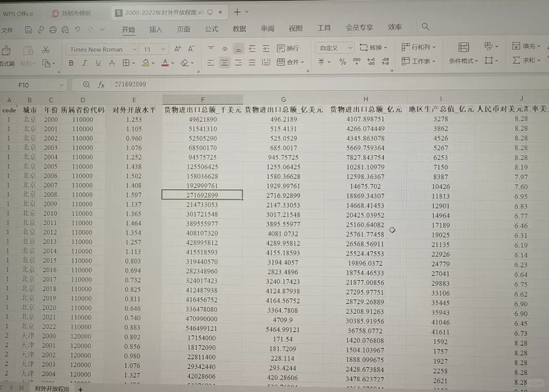The width and height of the screenshot is (549, 392).
Task: Expand the Name Box F10 dropdown
Action: (61, 85)
